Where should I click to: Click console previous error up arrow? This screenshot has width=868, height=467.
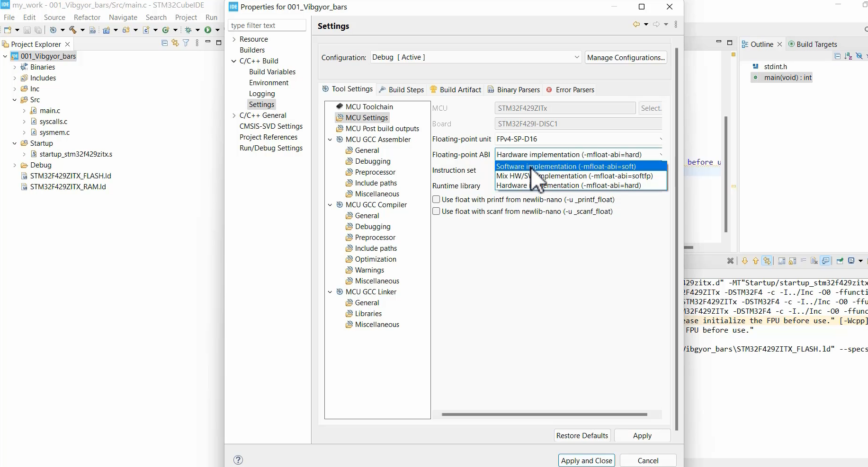click(756, 261)
